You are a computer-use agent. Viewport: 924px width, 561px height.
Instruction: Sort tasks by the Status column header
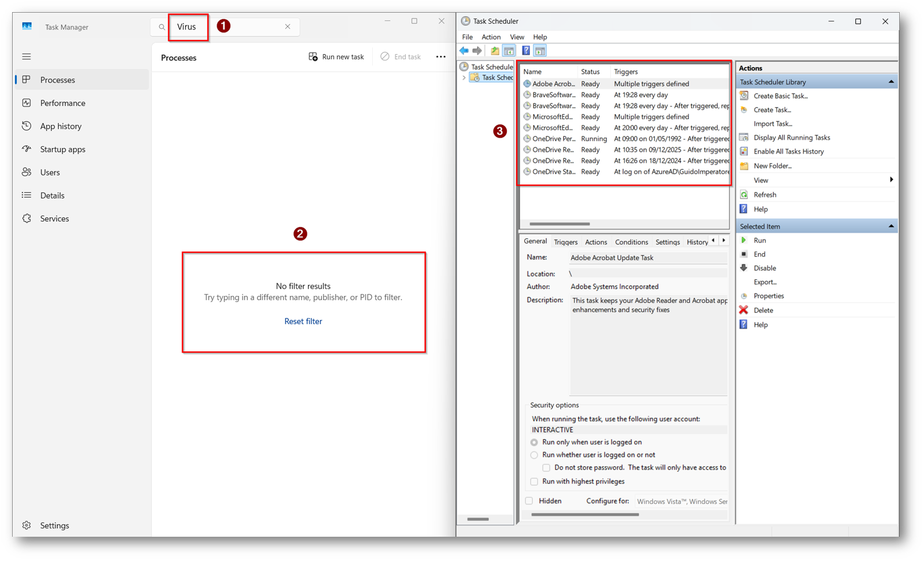(x=595, y=72)
